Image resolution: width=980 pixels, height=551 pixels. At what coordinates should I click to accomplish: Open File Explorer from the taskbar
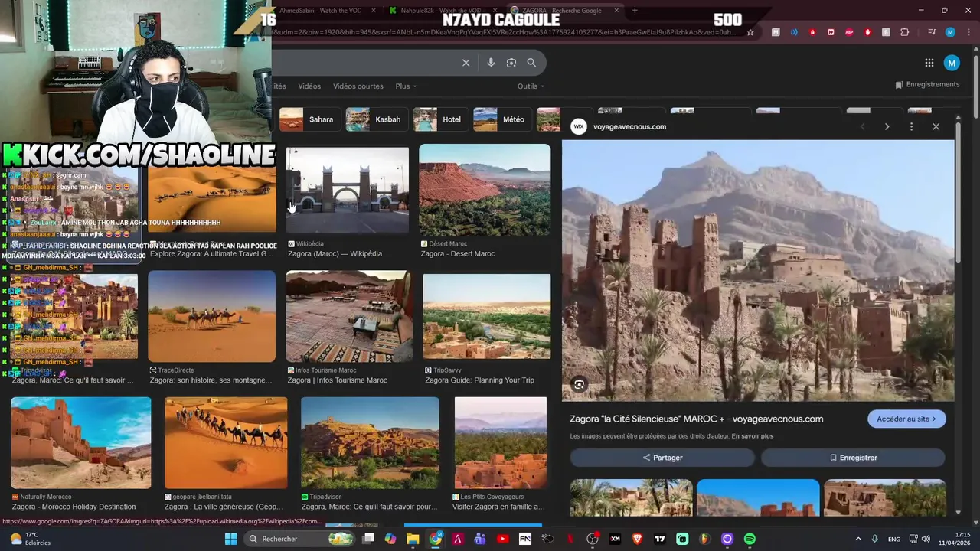pos(413,539)
